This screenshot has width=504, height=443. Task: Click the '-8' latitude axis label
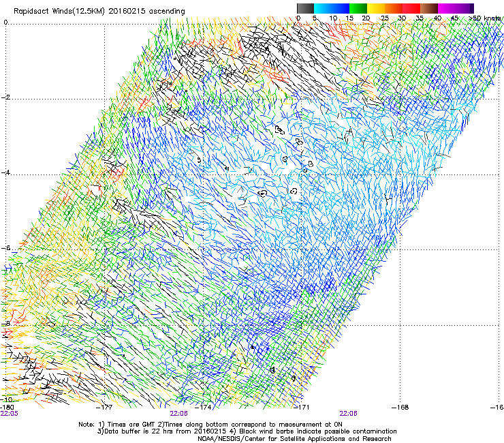point(6,323)
